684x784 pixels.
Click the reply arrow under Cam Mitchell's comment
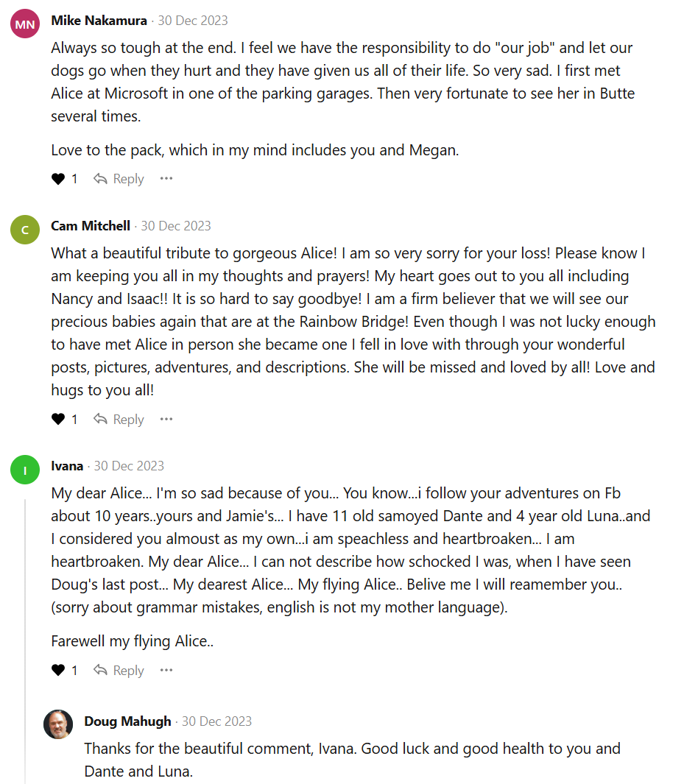coord(101,420)
